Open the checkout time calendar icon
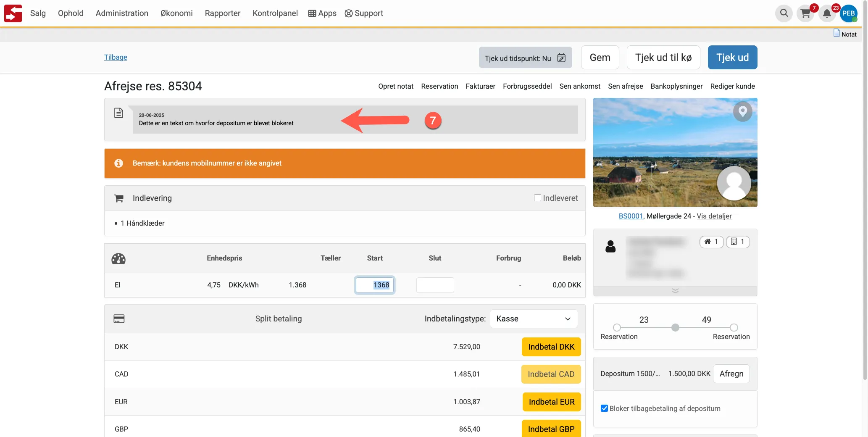Screen dimensions: 868x437 (x=561, y=58)
